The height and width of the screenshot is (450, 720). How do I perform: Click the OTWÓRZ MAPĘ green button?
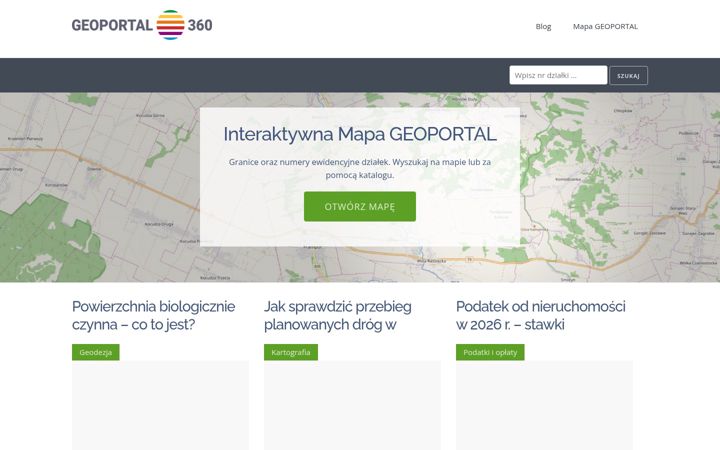point(360,207)
